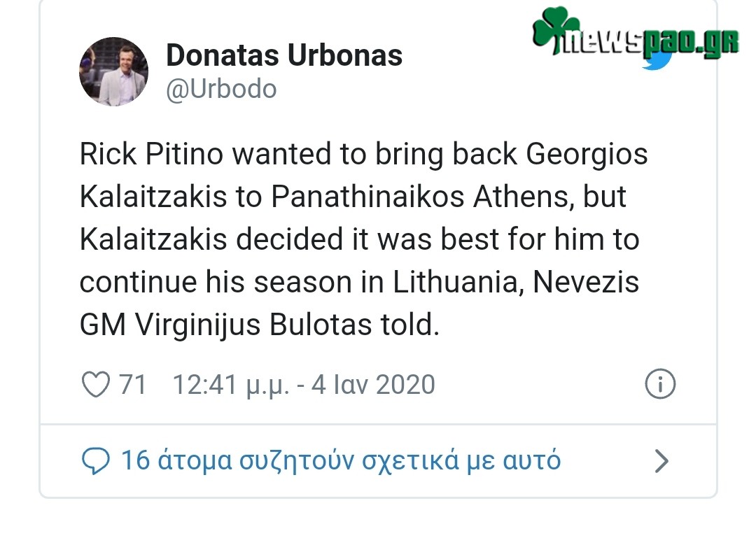This screenshot has width=756, height=552.
Task: Select the tweet card header area
Action: (280, 70)
